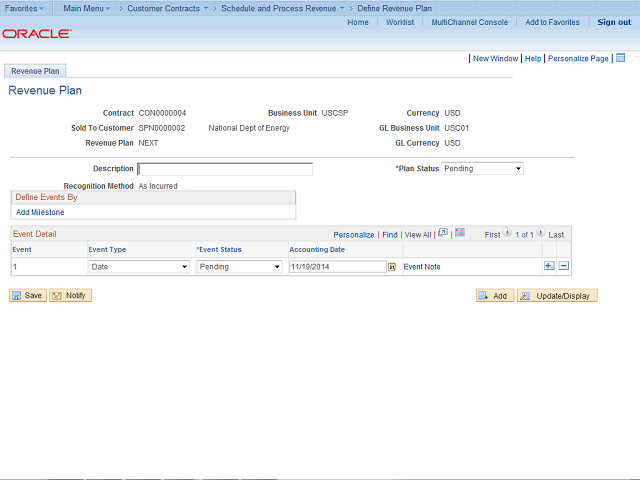Image resolution: width=640 pixels, height=480 pixels.
Task: Click customer ID SPN0000002
Action: (x=162, y=128)
